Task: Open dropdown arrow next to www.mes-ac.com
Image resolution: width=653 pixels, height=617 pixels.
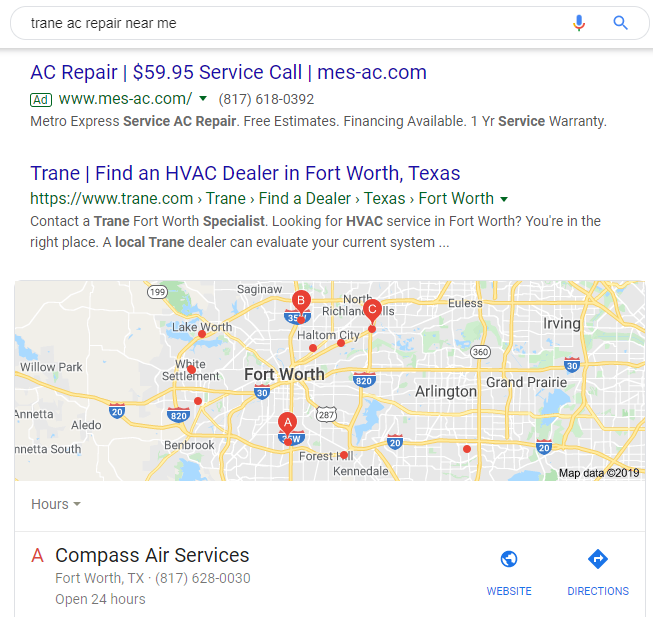Action: 203,99
